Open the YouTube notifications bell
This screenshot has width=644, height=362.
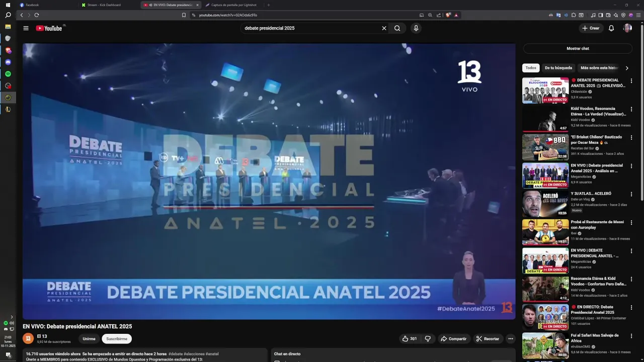611,28
